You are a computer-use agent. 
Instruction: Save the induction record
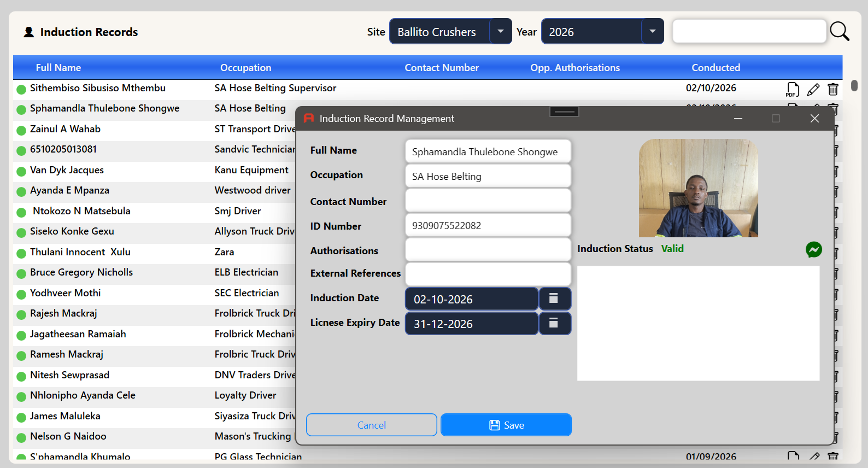[506, 425]
